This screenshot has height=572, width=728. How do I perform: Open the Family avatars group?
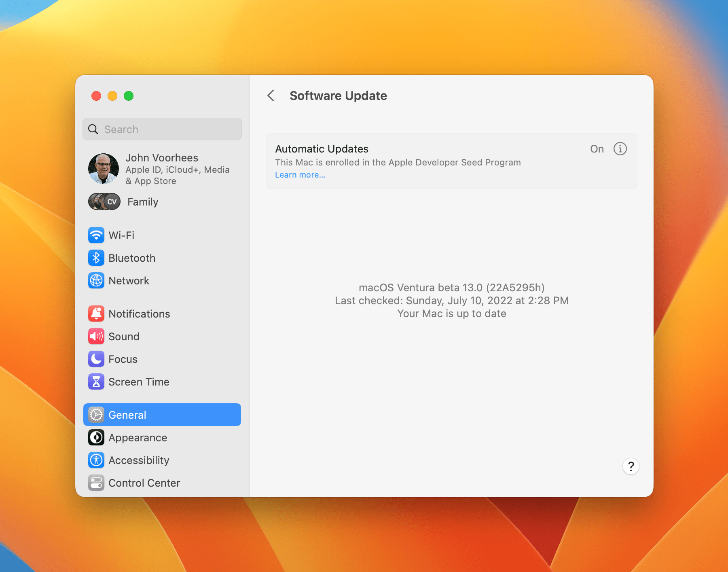click(x=104, y=201)
